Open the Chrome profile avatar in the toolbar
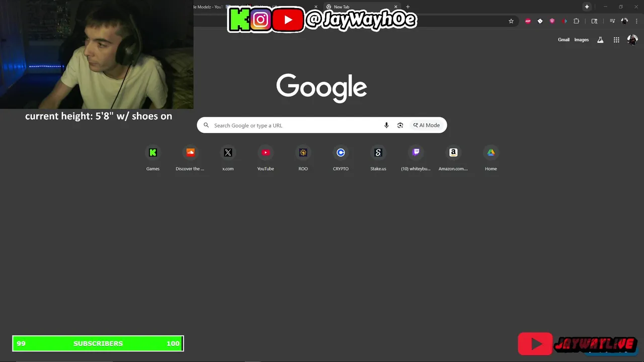This screenshot has height=362, width=644. coord(624,21)
